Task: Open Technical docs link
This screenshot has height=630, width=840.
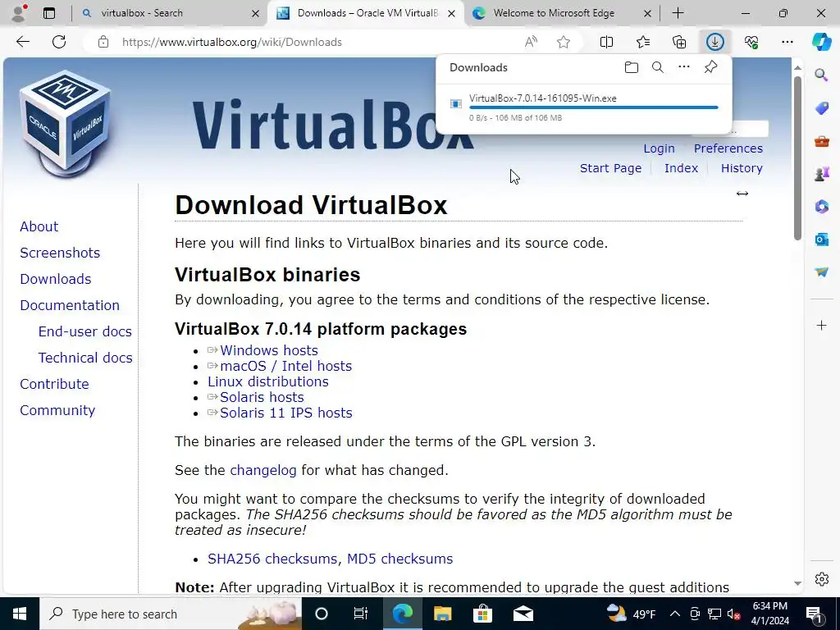Action: [85, 358]
